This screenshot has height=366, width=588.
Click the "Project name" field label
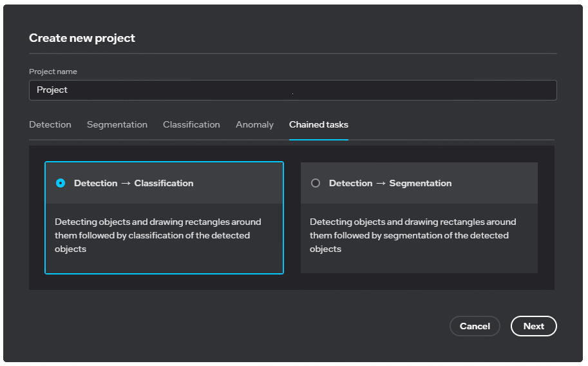pyautogui.click(x=53, y=72)
